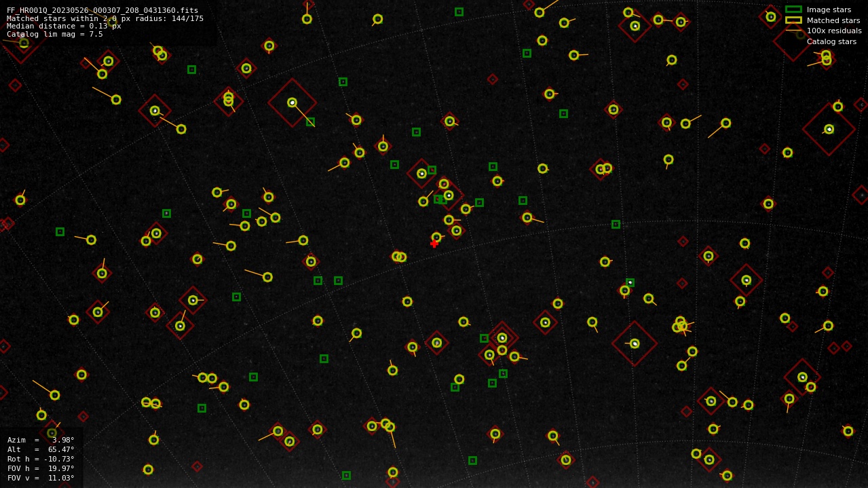Click the 'Matched stars' legend label
This screenshot has height=488, width=868.
coord(833,20)
